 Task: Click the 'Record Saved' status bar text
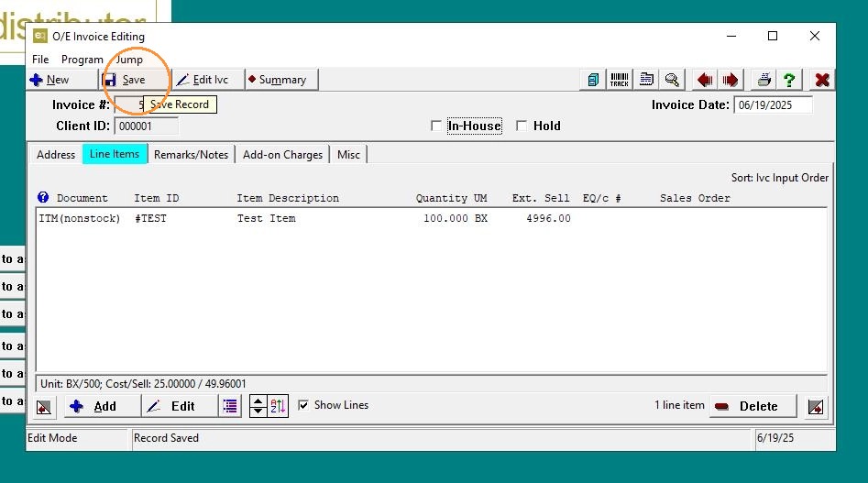click(166, 437)
